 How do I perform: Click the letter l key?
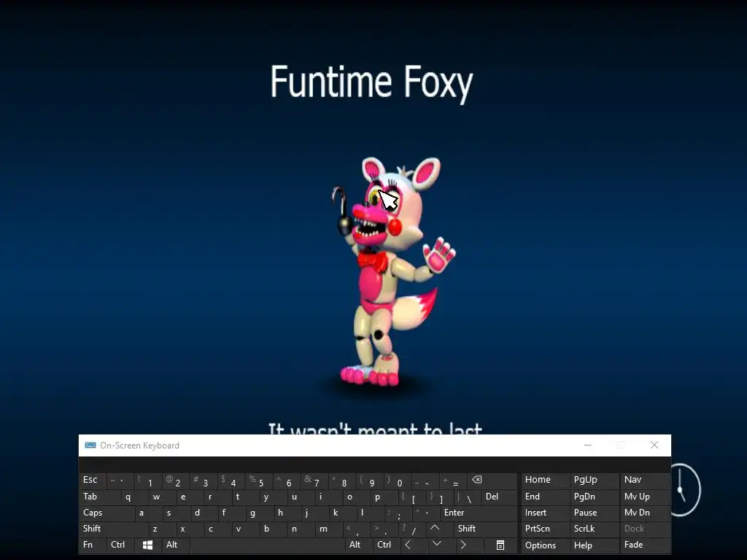tap(370, 513)
